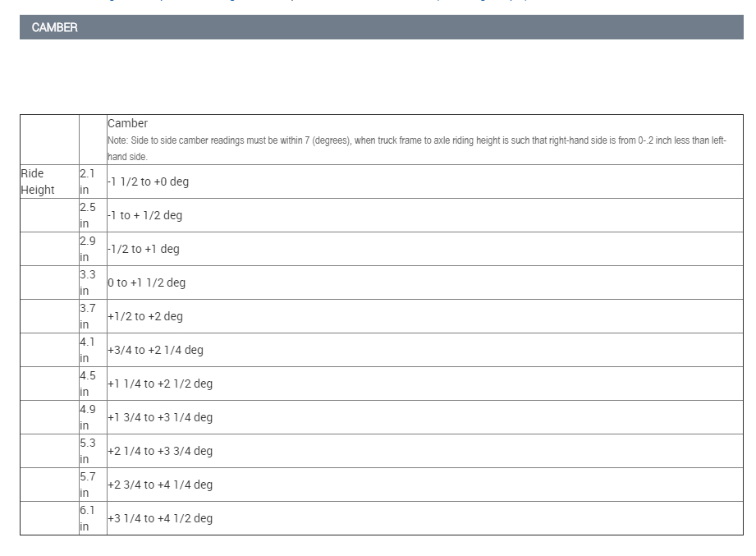Select the +1/2 to +2 deg value
This screenshot has width=756, height=556.
145,316
